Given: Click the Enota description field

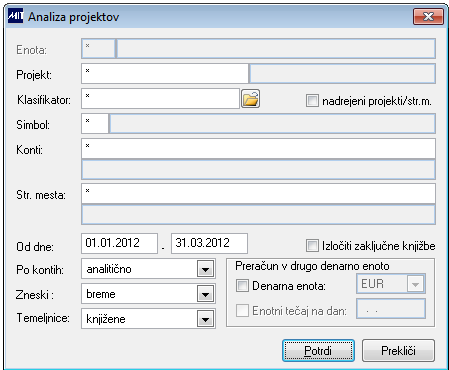Looking at the screenshot, I should pyautogui.click(x=276, y=49).
